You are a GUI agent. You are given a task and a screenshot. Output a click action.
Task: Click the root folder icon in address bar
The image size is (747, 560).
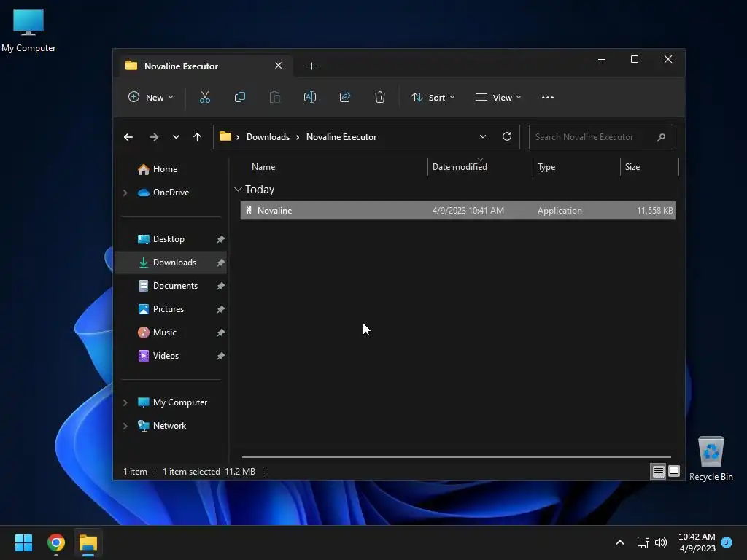(225, 136)
